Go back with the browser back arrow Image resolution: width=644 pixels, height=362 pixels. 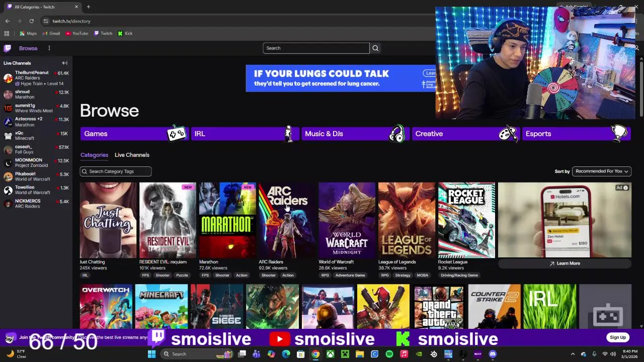pos(7,21)
